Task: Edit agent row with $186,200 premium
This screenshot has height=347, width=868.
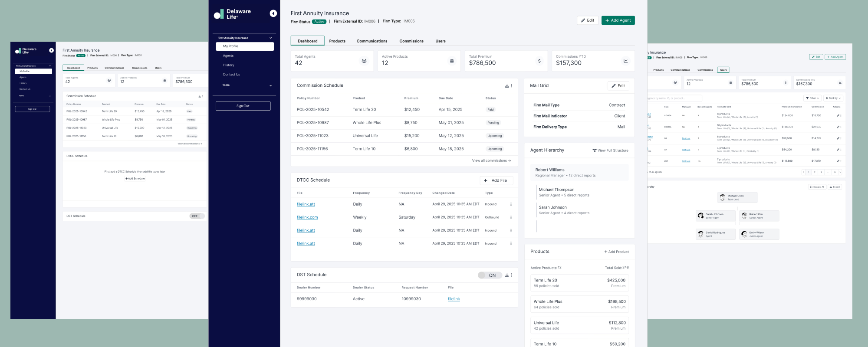Action: (838, 127)
